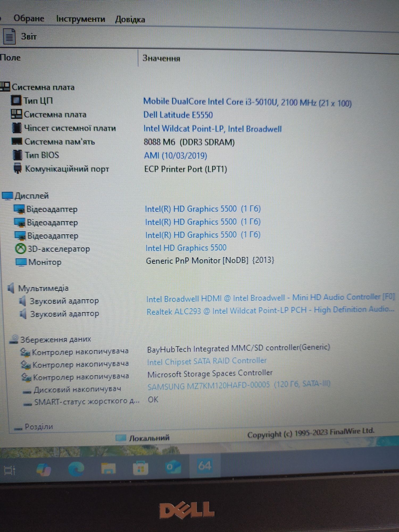Open the Intel Broadwell HDMI audio link
The height and width of the screenshot is (532, 399).
coord(271,298)
